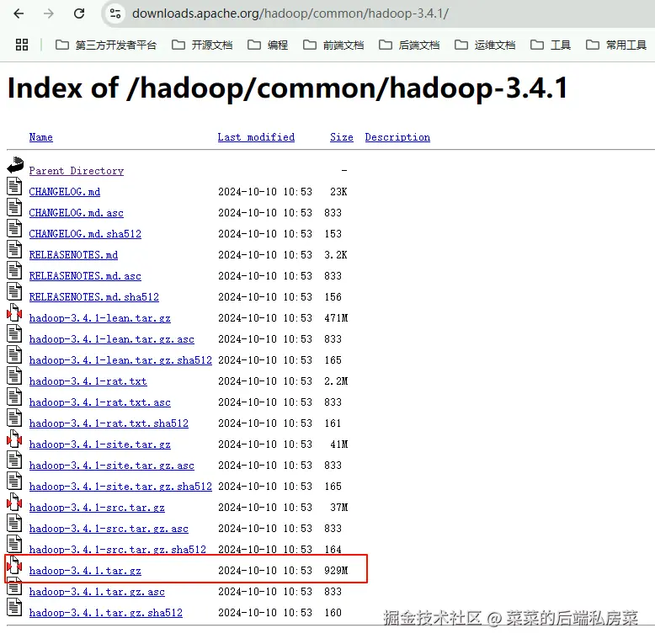Click the file icon beside RELEASENOTES.md
Viewport: 655px width, 644px height.
[14, 249]
